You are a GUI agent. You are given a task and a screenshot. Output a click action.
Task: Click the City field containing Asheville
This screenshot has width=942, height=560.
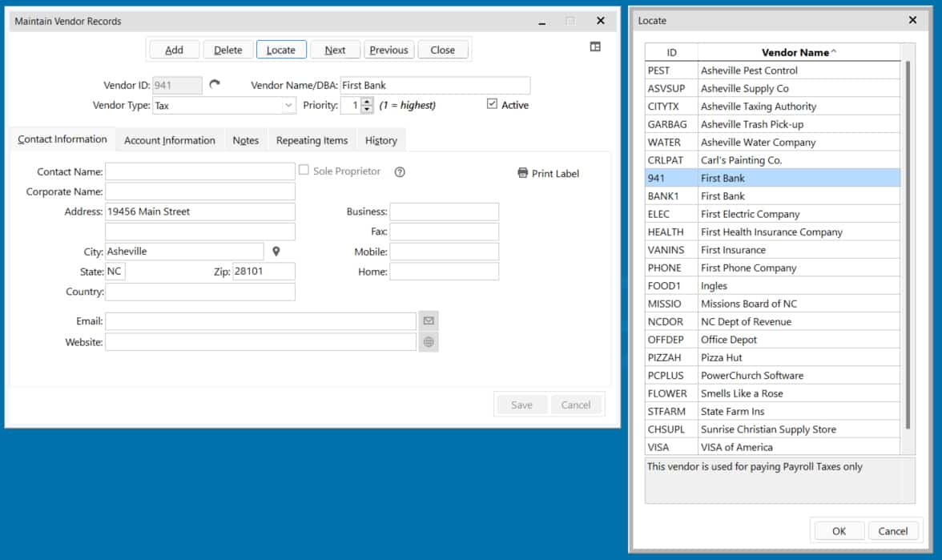coord(184,252)
